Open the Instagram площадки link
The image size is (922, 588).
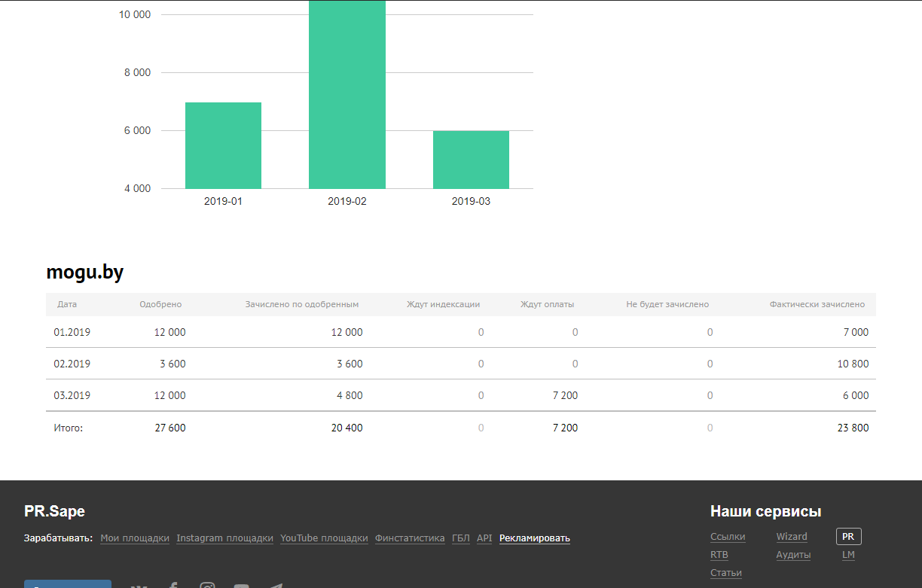click(224, 538)
